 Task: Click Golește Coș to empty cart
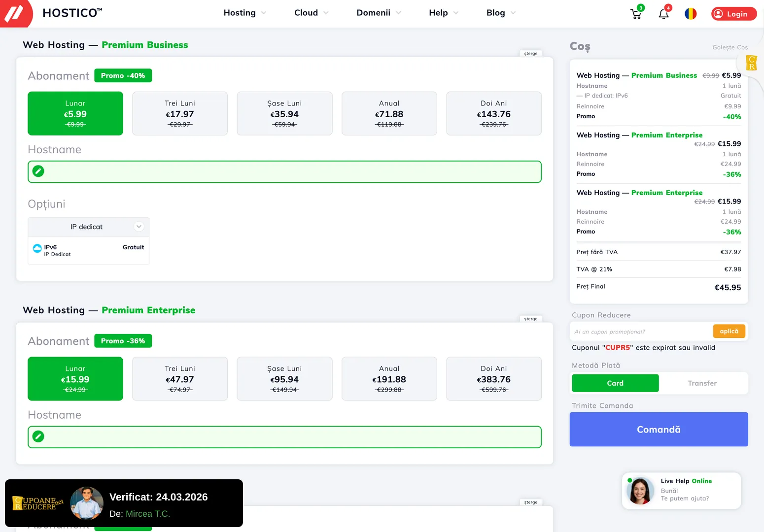coord(729,47)
